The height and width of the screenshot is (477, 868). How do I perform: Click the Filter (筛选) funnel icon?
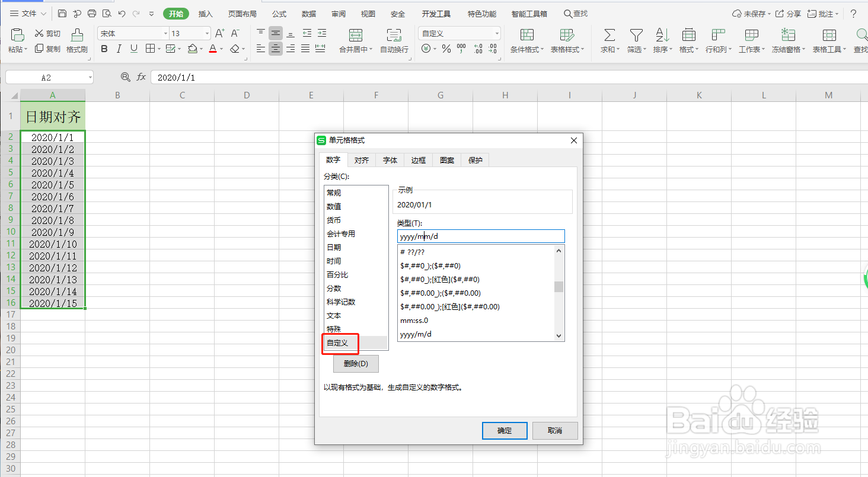[x=636, y=35]
